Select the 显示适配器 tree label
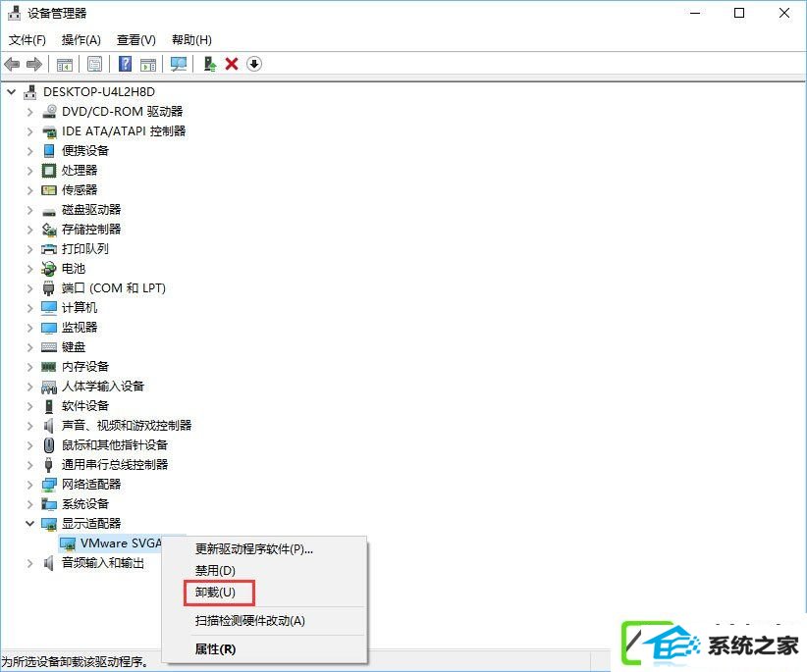The height and width of the screenshot is (672, 807). pyautogui.click(x=91, y=524)
